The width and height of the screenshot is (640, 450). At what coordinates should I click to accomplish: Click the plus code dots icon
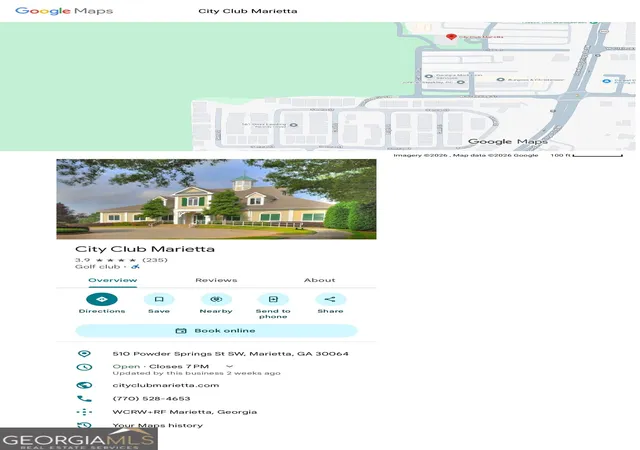(84, 412)
